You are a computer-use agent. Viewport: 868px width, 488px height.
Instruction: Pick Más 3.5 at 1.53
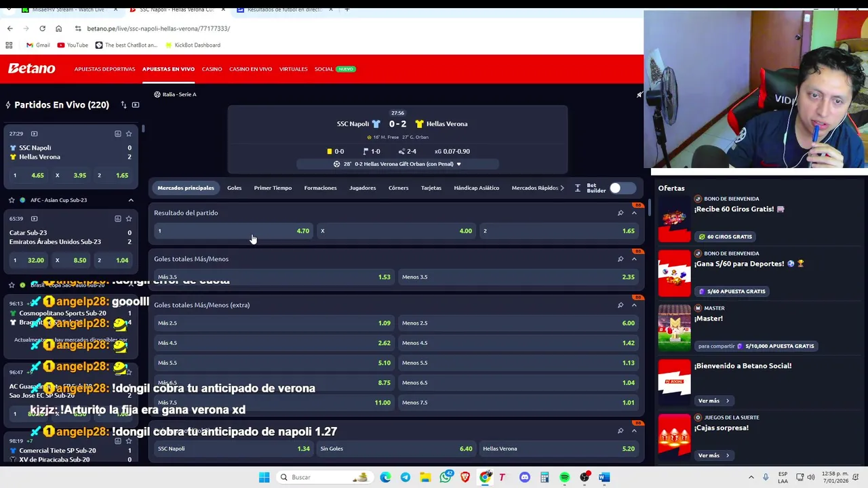[274, 277]
